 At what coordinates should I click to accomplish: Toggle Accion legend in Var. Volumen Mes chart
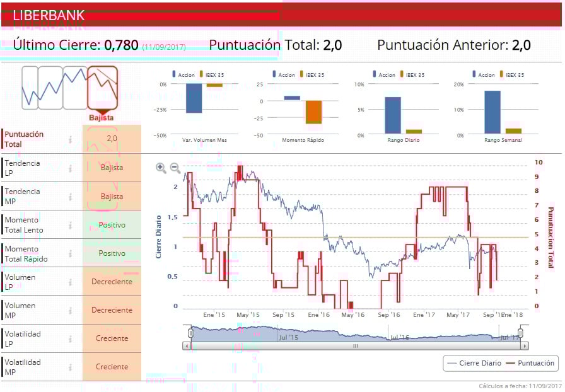click(x=183, y=74)
